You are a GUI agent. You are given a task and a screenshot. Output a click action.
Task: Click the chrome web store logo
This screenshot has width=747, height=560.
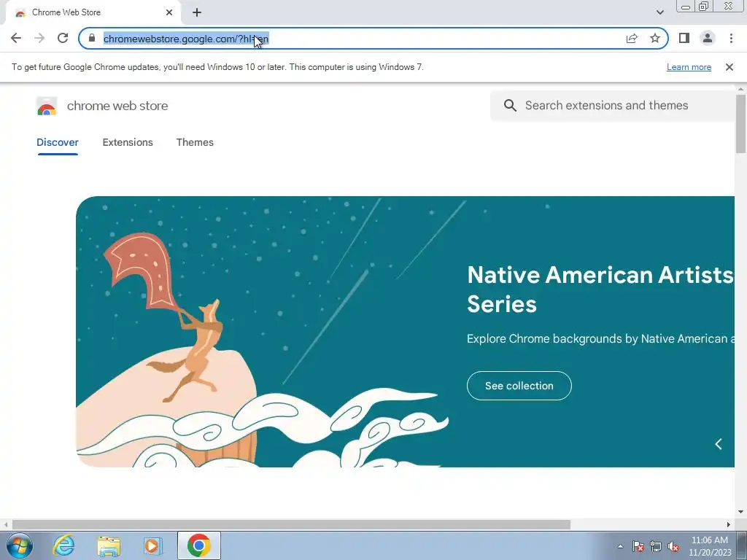47,106
